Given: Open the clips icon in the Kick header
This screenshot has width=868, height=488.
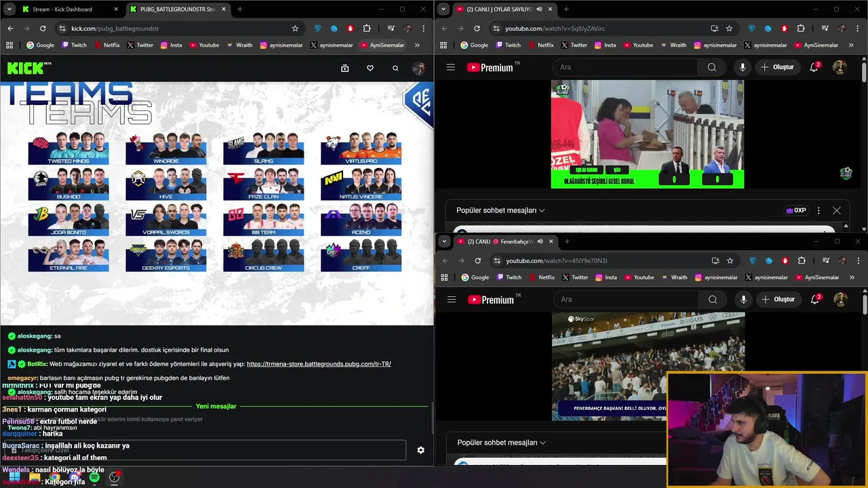Looking at the screenshot, I should pos(344,68).
